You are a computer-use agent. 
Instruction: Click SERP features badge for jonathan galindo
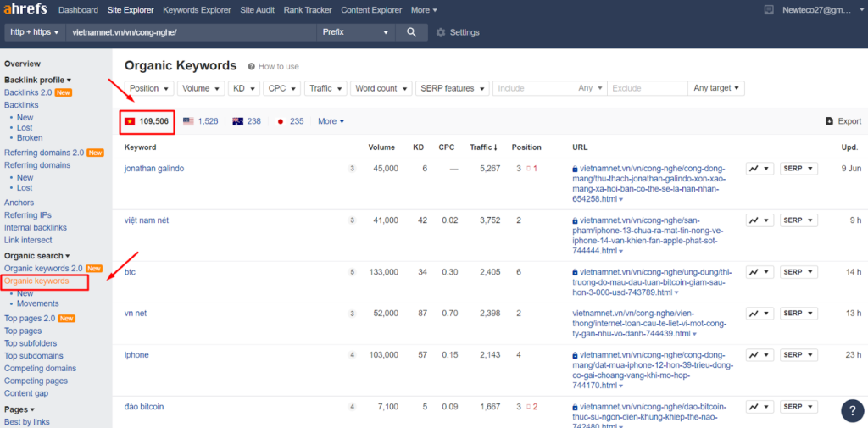tap(352, 169)
